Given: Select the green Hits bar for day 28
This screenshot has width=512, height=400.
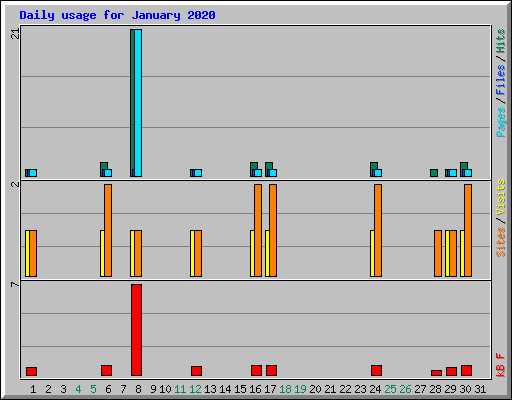Looking at the screenshot, I should [434, 173].
